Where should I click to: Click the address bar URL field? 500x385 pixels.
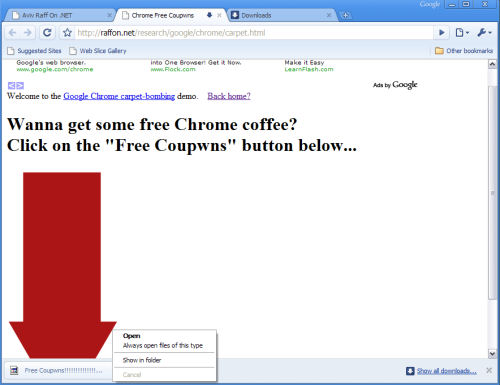(254, 33)
